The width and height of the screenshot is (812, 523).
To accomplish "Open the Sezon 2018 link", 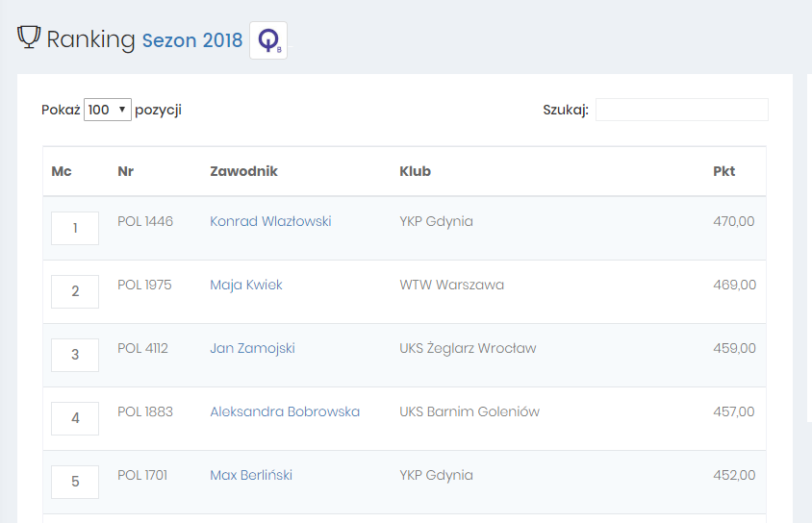I will [x=192, y=40].
